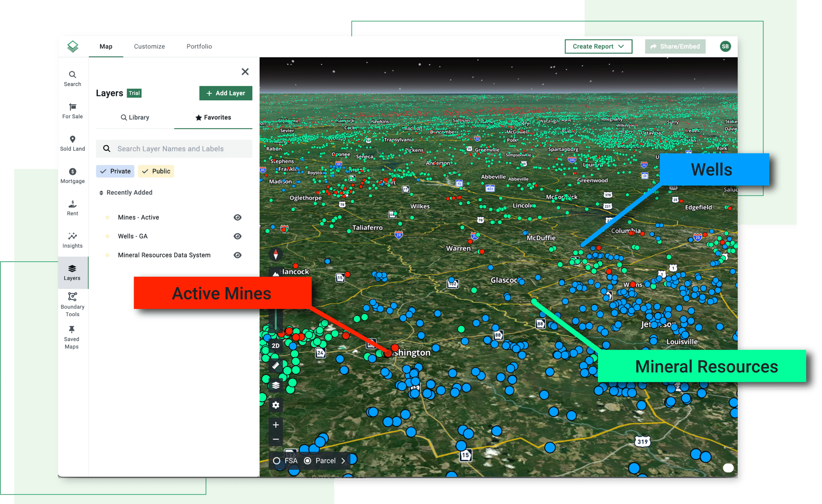
Task: Expand boundary options chevron after Parcel
Action: 343,461
